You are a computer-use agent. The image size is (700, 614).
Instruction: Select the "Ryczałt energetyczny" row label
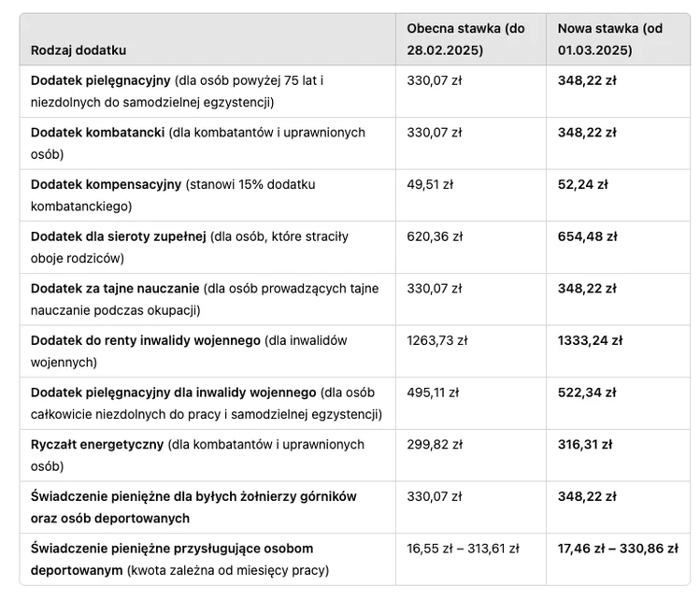point(97,445)
